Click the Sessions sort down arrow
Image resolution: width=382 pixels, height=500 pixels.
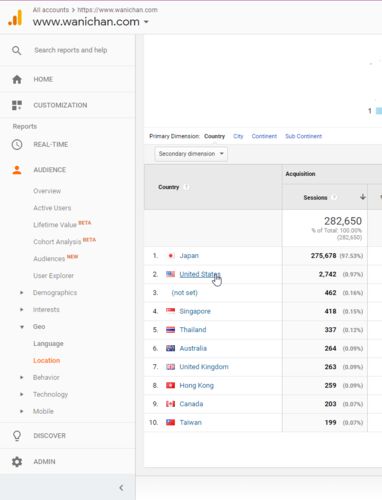click(363, 197)
